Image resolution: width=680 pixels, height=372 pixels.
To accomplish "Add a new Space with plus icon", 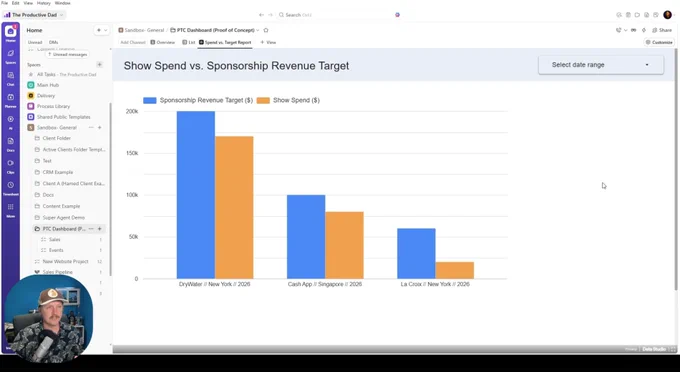I will [99, 65].
